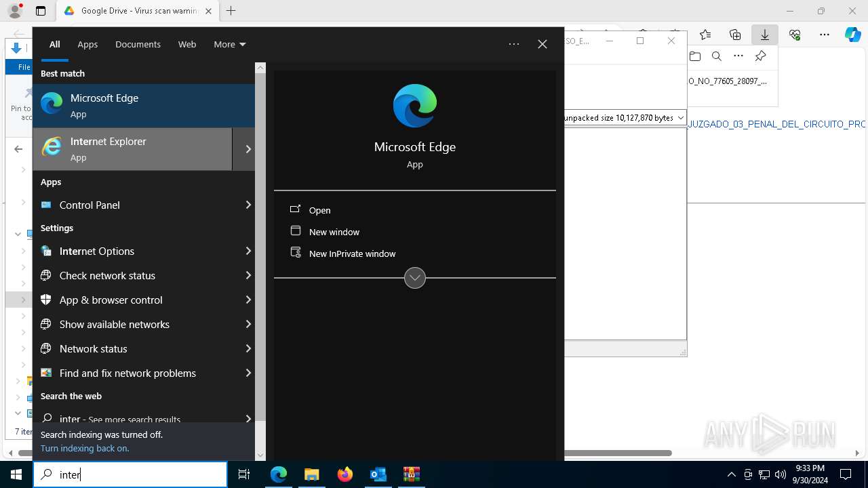Open Windows Start menu
Screen dimensions: 868x488
16,474
